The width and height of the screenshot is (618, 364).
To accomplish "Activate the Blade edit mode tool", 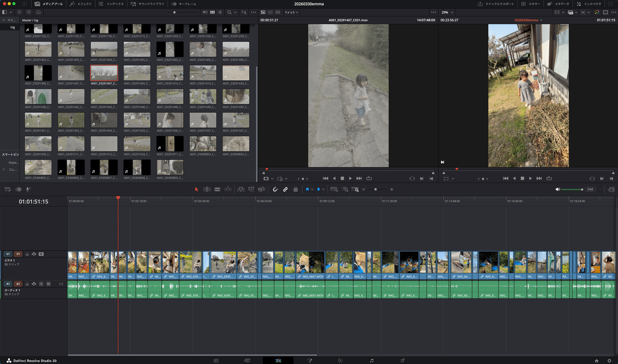I will 217,189.
